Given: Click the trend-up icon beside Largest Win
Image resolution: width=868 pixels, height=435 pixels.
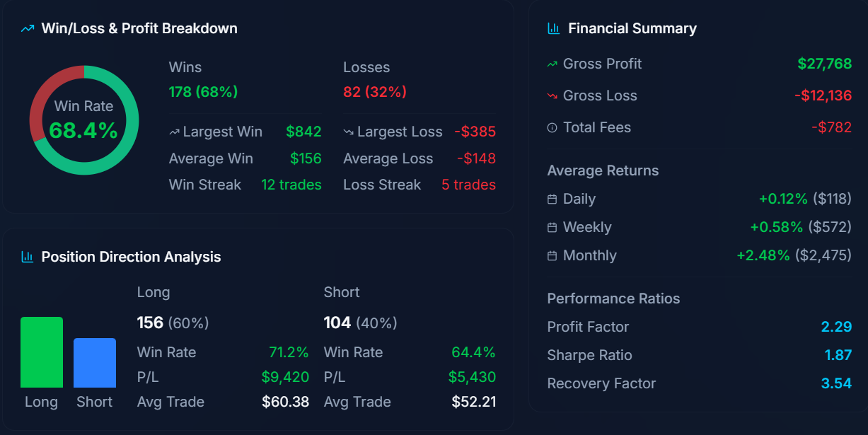Looking at the screenshot, I should [174, 132].
